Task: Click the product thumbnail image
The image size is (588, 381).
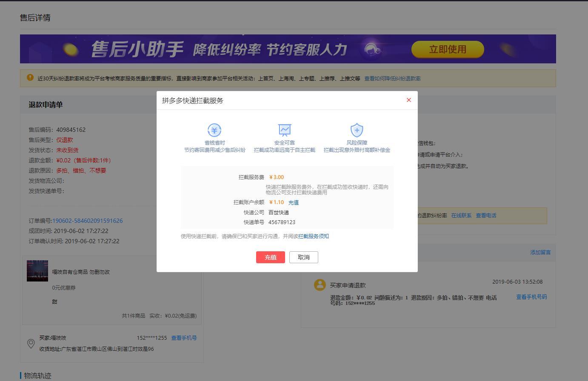Action: click(x=37, y=271)
